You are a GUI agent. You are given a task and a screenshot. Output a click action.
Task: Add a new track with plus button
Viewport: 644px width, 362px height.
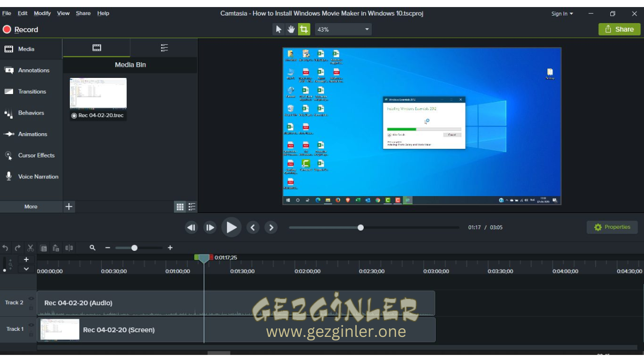(x=26, y=259)
